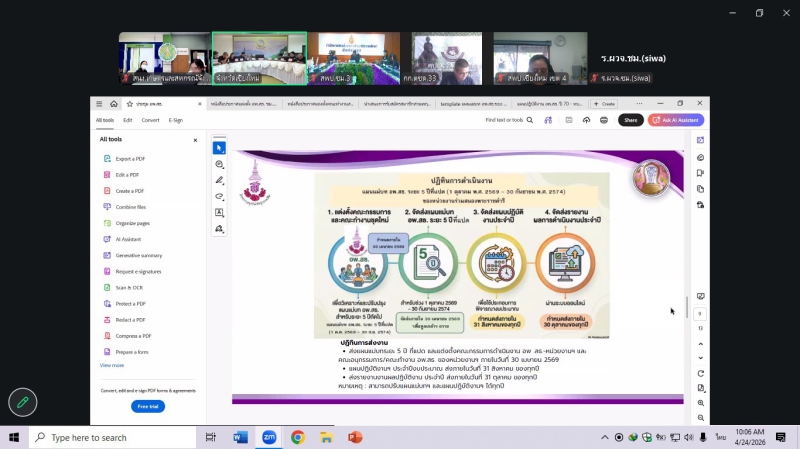Close the All tools panel
This screenshot has height=449, width=800.
point(195,140)
